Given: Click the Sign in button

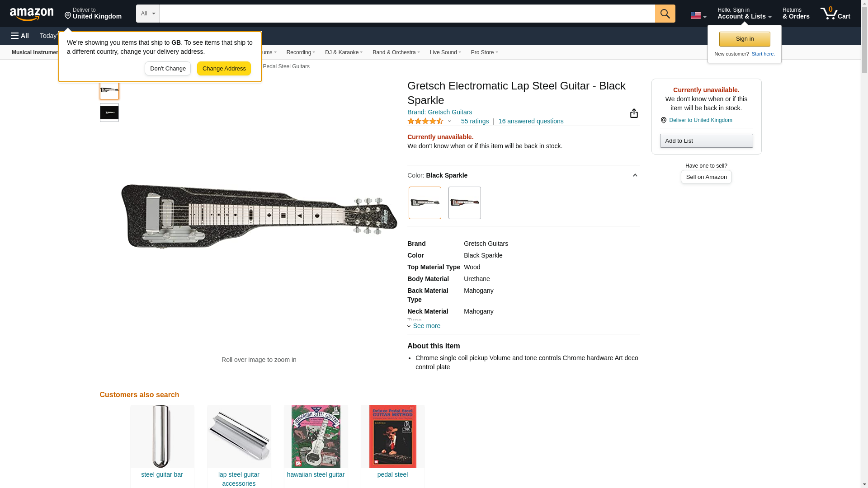Looking at the screenshot, I should pos(744,39).
